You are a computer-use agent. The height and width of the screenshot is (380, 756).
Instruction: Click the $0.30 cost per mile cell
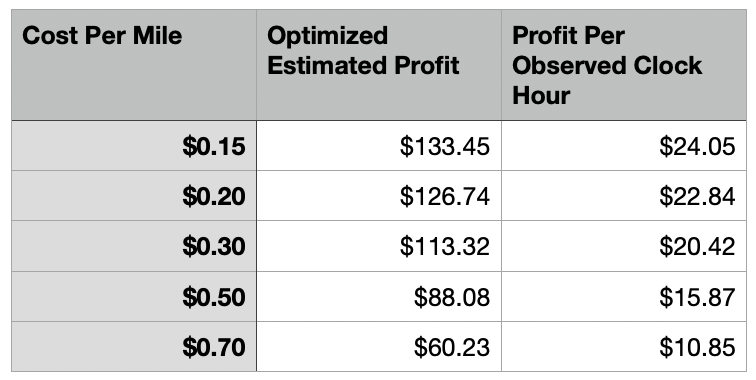[x=134, y=246]
